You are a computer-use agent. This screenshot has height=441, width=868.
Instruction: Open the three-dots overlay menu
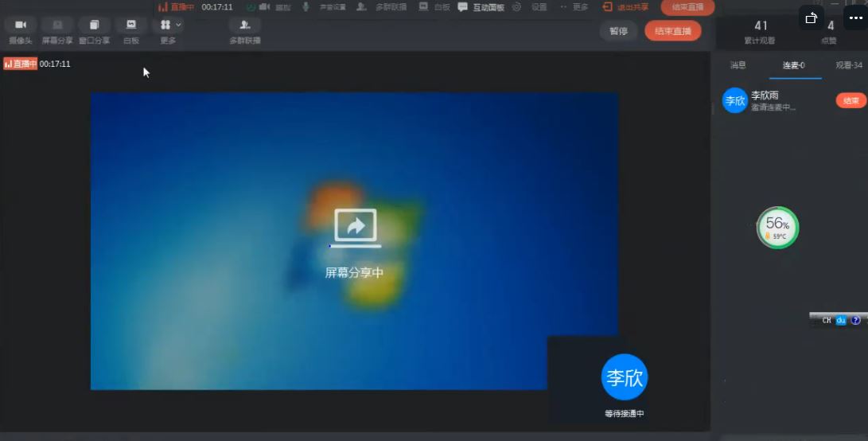856,18
